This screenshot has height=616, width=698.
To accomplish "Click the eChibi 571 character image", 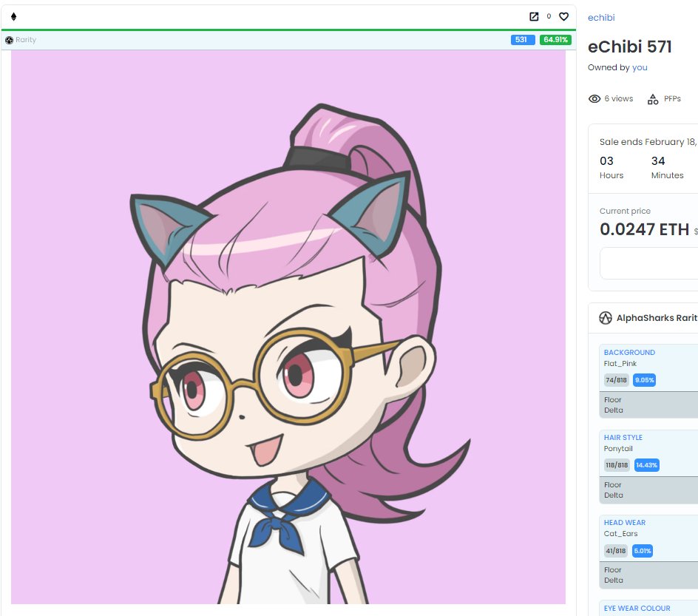I will tap(288, 327).
